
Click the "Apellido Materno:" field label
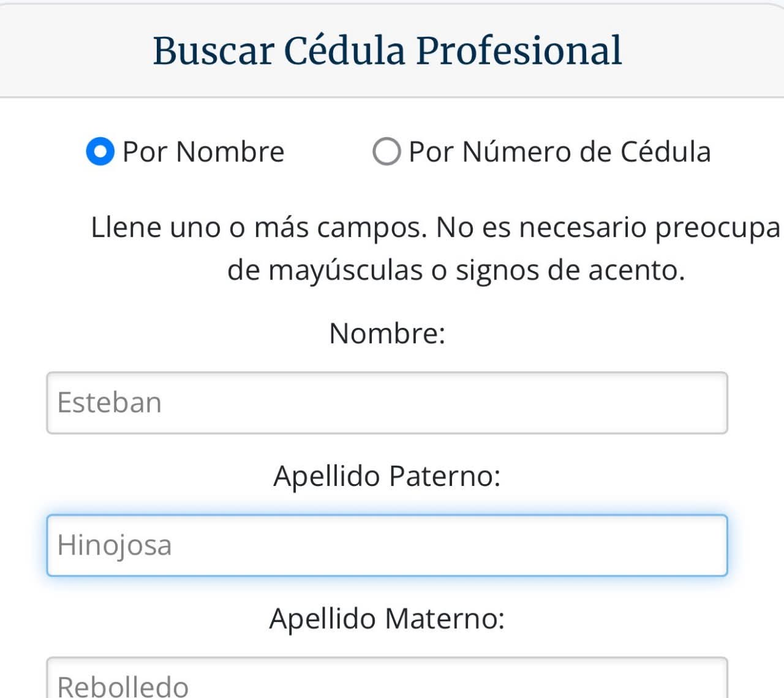[386, 618]
